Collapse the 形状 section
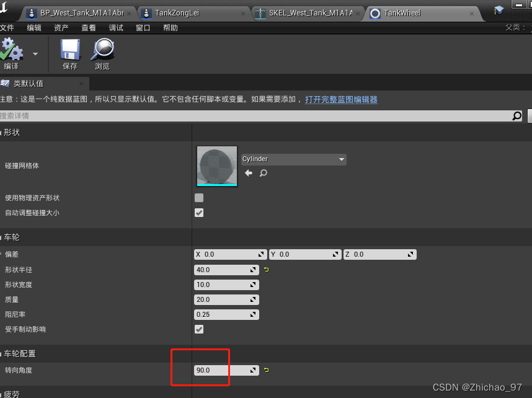This screenshot has width=532, height=398. coord(1,133)
